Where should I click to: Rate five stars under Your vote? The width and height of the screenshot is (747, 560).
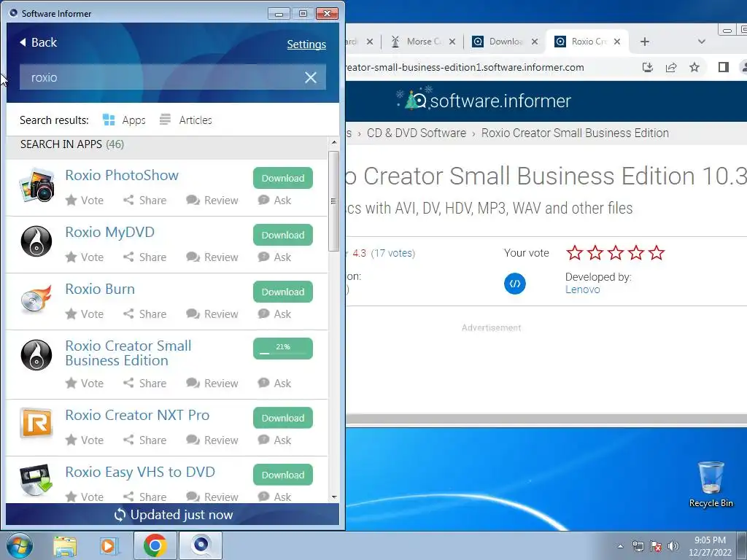tap(657, 252)
